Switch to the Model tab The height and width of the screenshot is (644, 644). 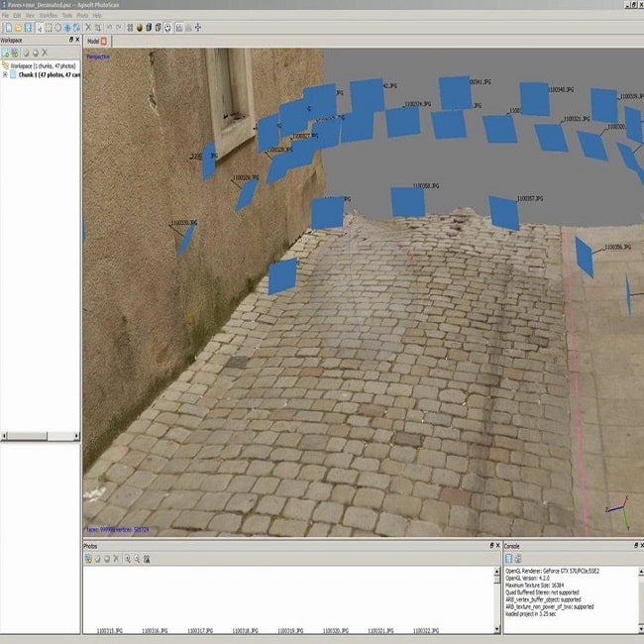coord(94,42)
